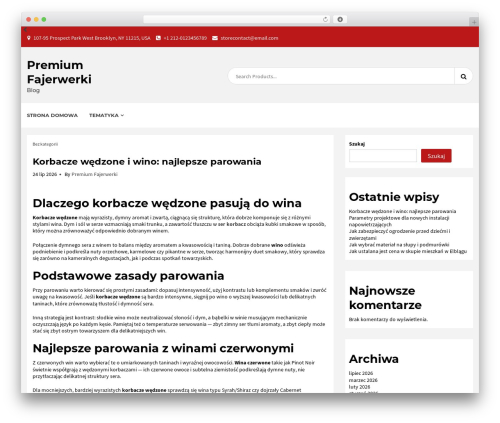The height and width of the screenshot is (423, 500).
Task: Click text Brak komentarzy do wyświetlenia
Action: (x=388, y=319)
